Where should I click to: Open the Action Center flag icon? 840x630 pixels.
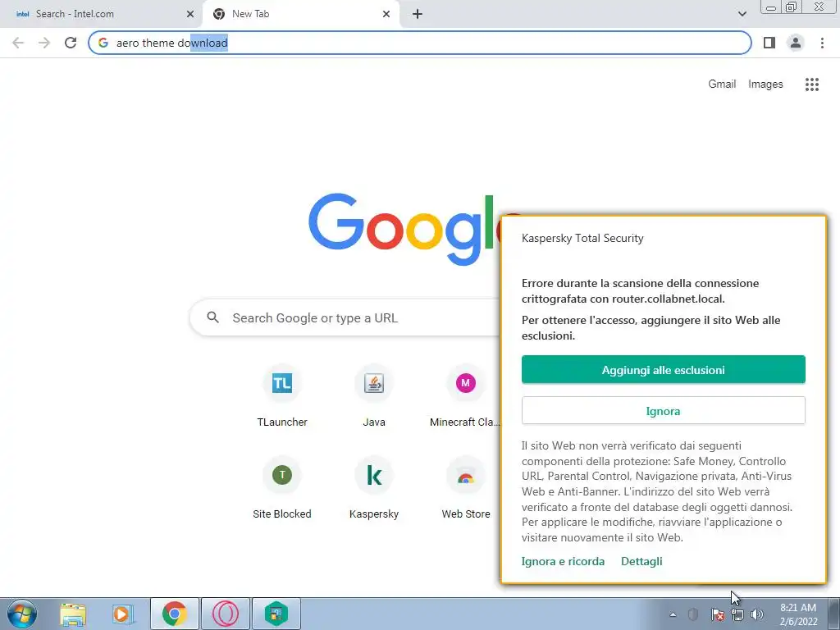pyautogui.click(x=718, y=614)
